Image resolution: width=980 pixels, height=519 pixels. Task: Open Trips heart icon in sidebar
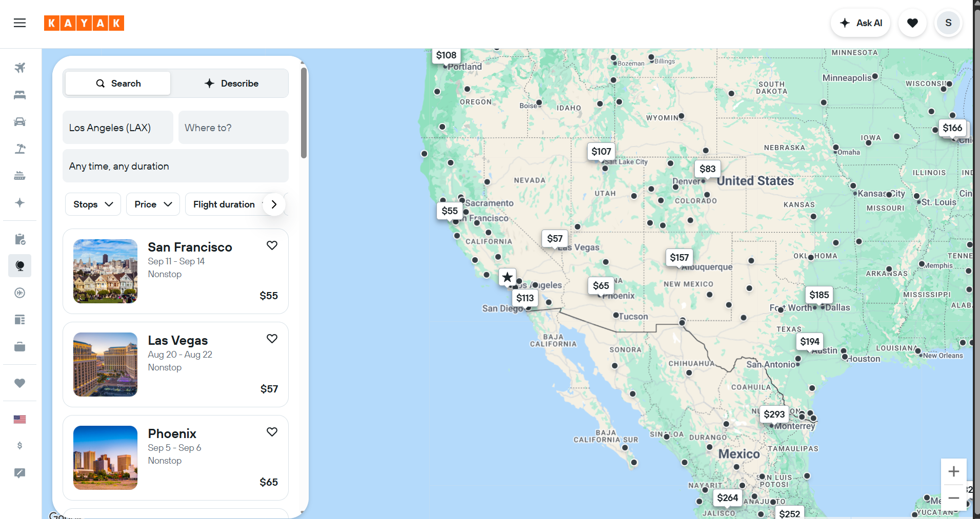19,383
